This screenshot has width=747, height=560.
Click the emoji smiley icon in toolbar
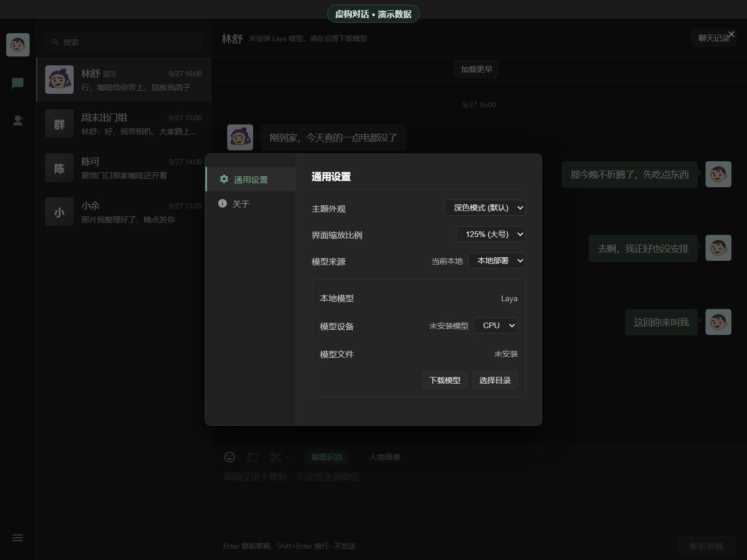coord(229,457)
